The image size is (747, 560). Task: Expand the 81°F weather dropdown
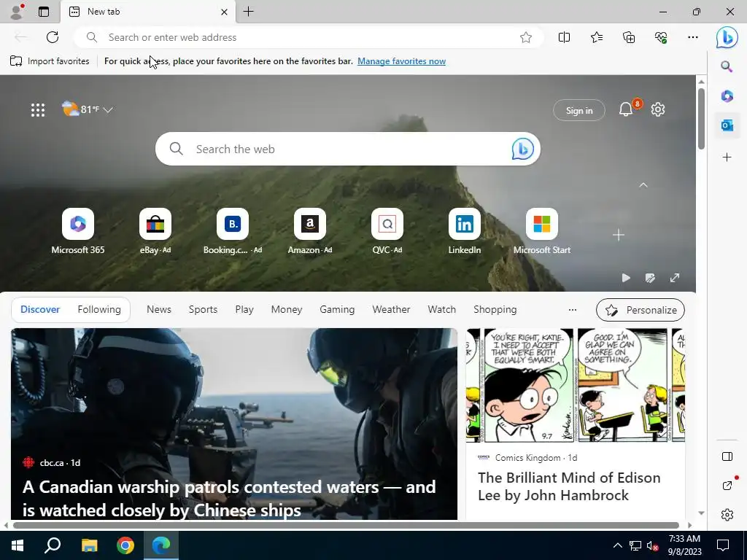tap(88, 109)
